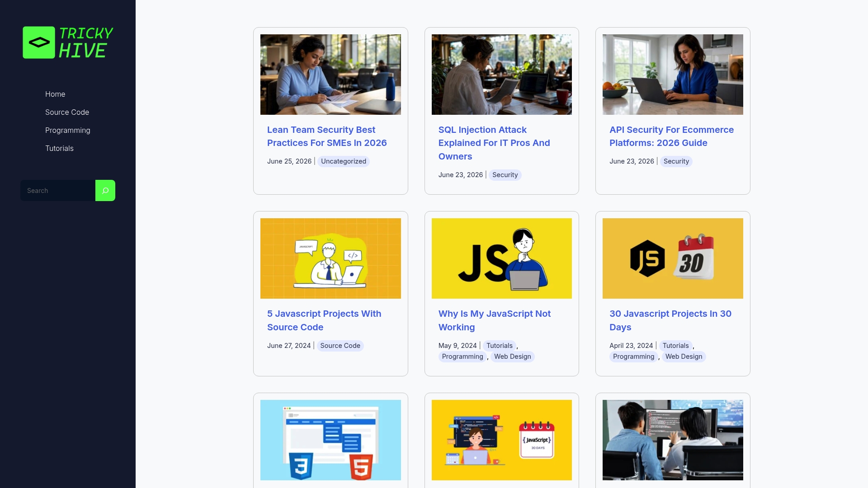Select Programming tag on JavaScript Not Working post
This screenshot has width=868, height=488.
462,357
